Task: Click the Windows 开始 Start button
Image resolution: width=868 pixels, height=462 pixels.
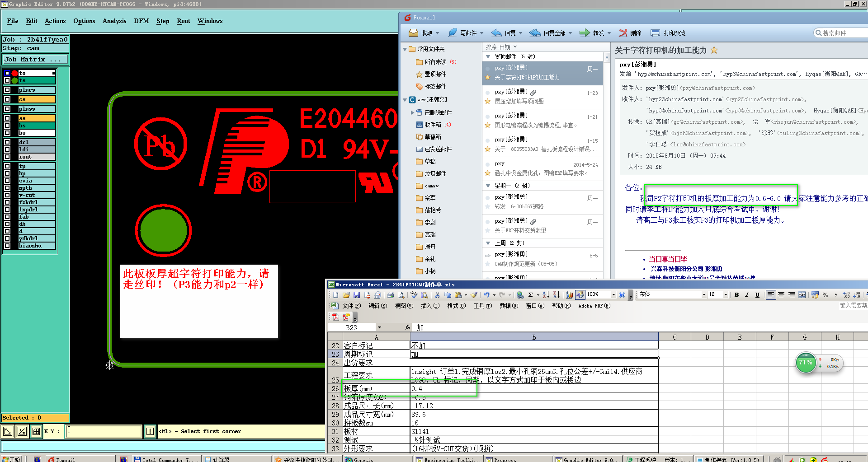Action: click(11, 459)
